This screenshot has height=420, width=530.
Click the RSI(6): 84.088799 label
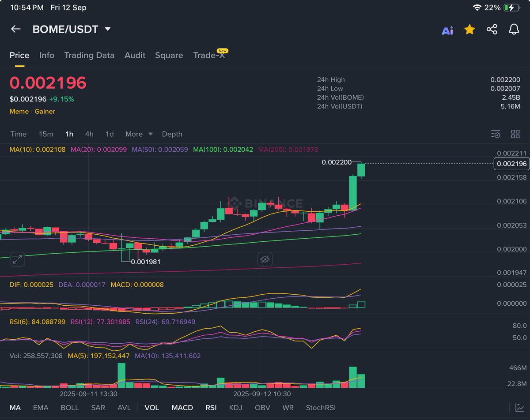pos(38,322)
